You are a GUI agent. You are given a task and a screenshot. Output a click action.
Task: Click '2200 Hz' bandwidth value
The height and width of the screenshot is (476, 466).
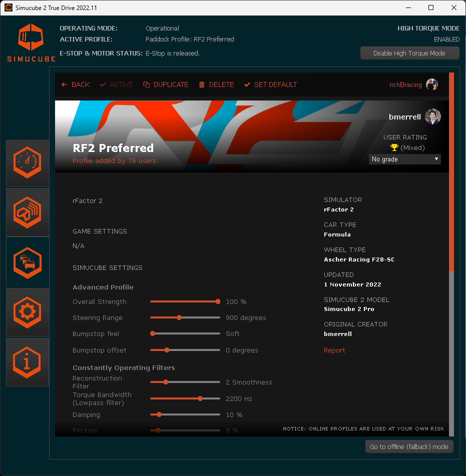pyautogui.click(x=239, y=398)
